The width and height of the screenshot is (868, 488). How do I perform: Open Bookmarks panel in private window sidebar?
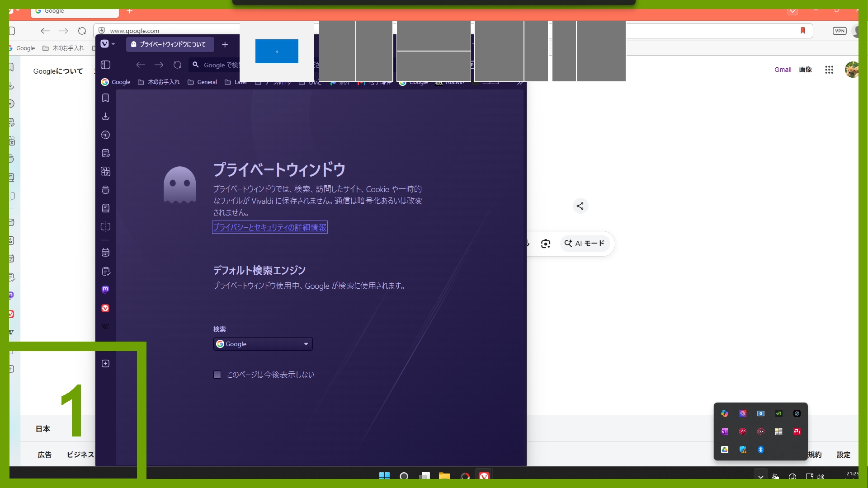(x=105, y=98)
